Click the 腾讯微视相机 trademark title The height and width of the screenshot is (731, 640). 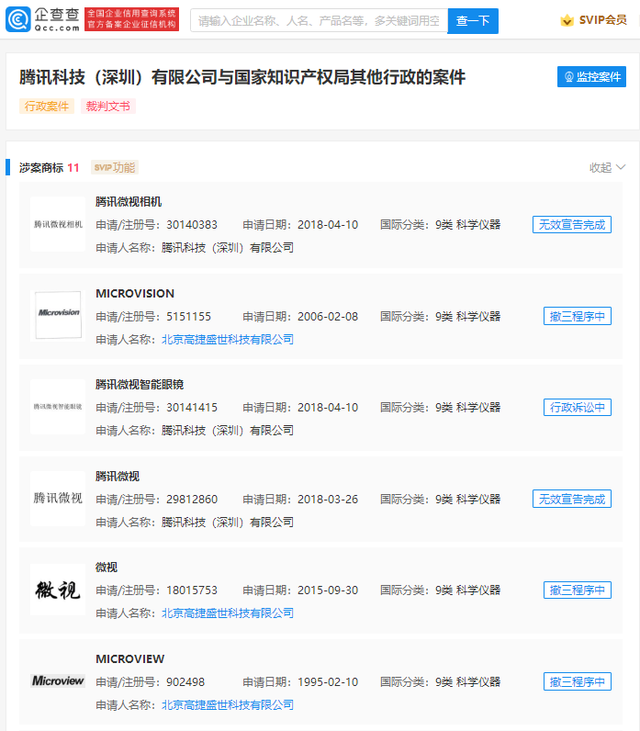pyautogui.click(x=129, y=202)
